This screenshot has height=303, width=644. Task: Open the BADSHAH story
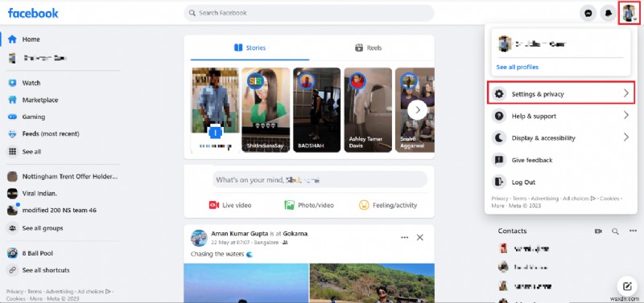click(x=316, y=110)
